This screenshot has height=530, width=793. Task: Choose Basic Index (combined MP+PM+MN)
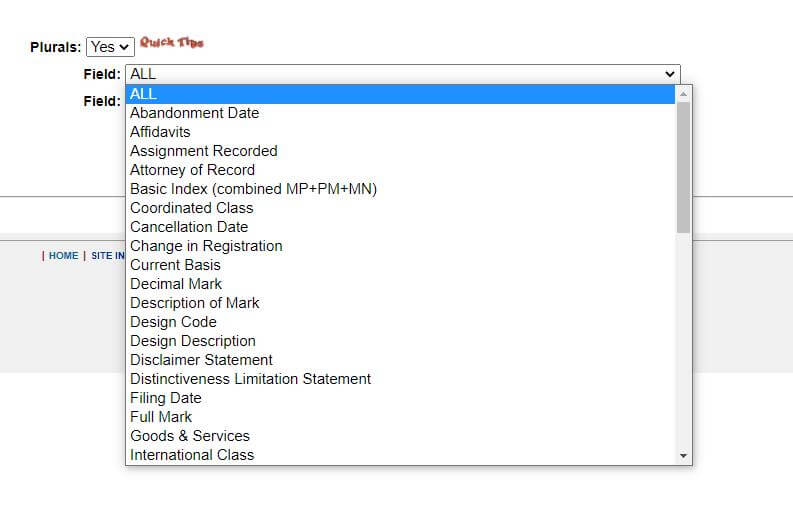pyautogui.click(x=253, y=189)
